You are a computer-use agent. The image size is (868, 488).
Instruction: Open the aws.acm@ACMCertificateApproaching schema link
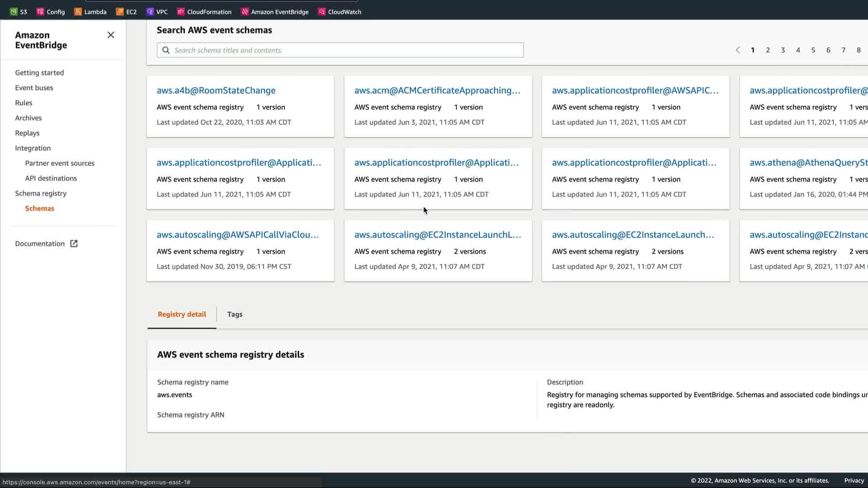[437, 90]
